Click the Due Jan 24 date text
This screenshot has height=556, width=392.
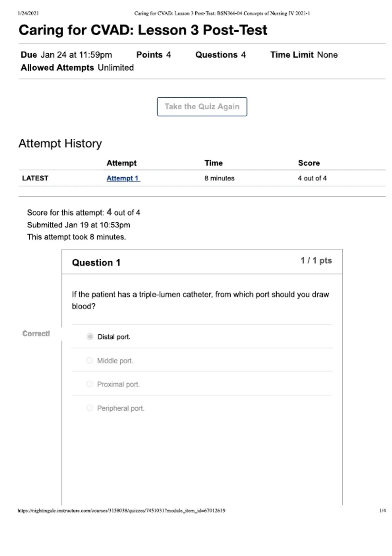(x=66, y=55)
